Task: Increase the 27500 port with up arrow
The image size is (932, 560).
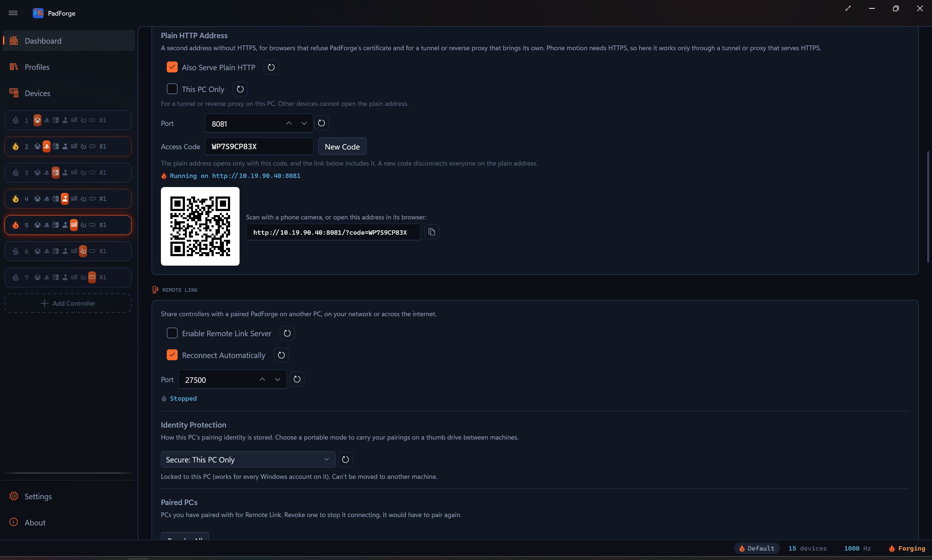Action: pos(262,380)
